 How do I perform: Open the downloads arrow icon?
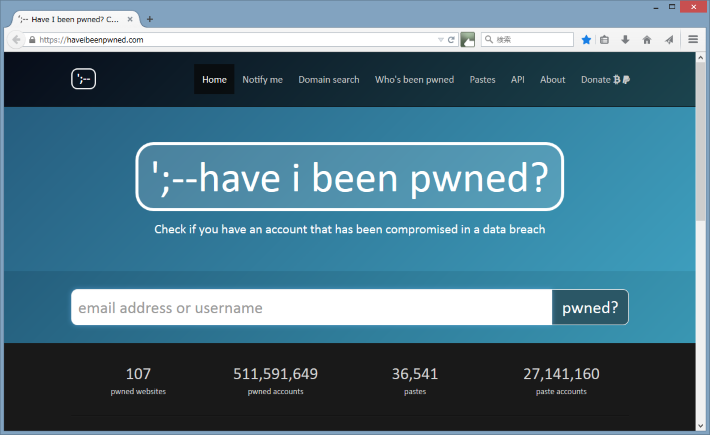[625, 40]
